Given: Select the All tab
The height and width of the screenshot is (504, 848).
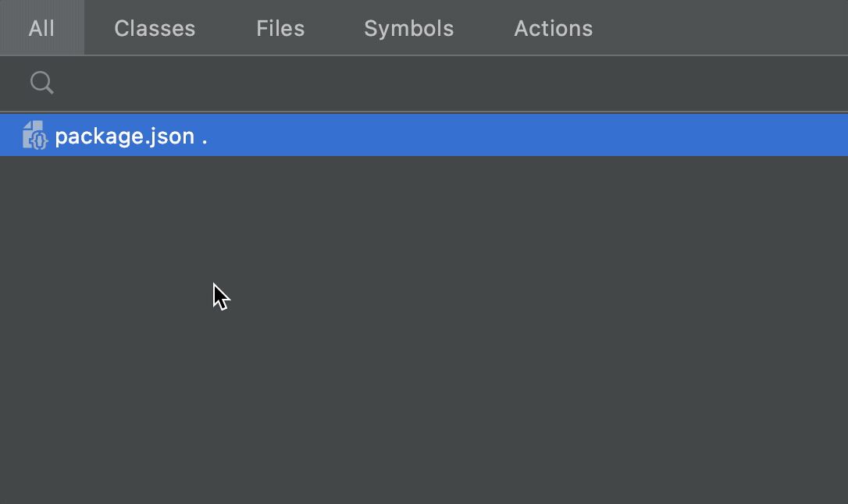Looking at the screenshot, I should pos(41,28).
